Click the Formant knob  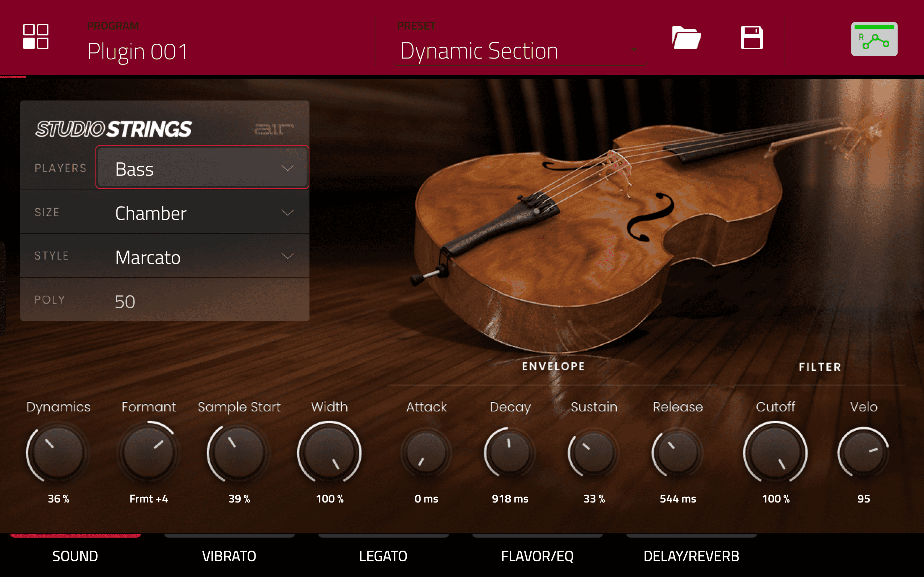click(149, 453)
